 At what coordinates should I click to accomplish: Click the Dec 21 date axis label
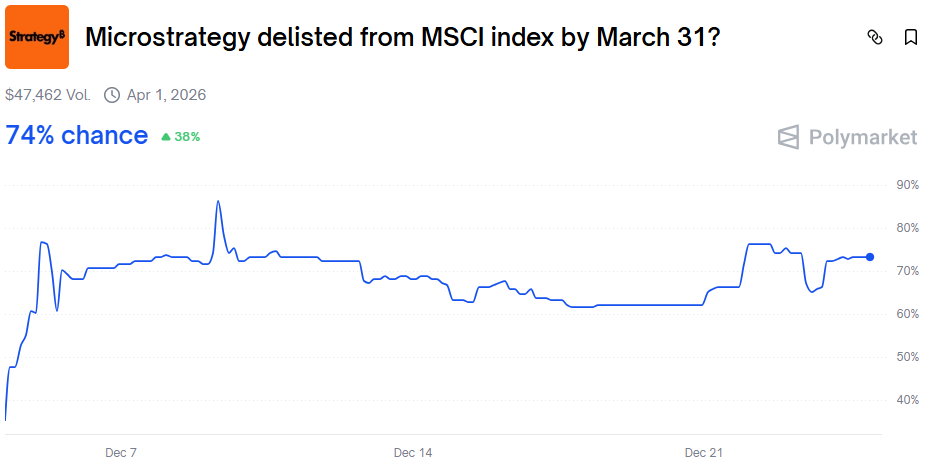(704, 453)
